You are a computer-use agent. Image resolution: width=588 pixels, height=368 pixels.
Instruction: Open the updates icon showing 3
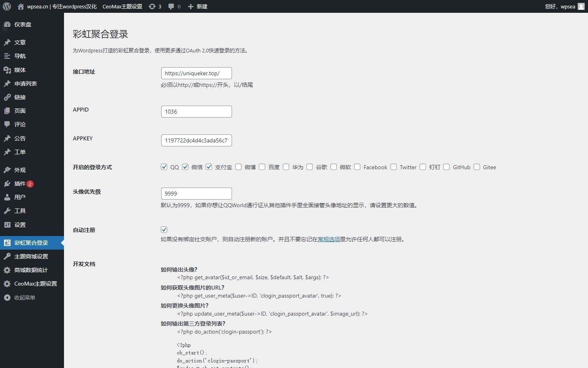point(154,6)
